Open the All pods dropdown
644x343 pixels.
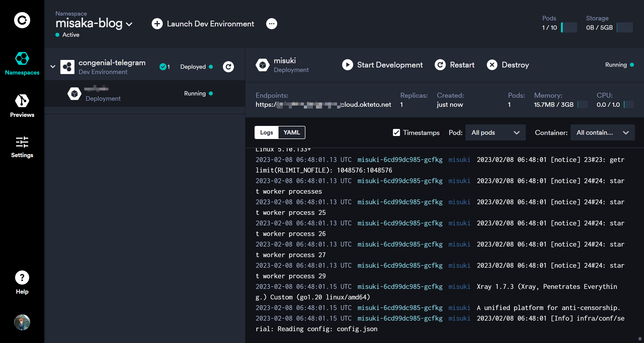coord(495,132)
